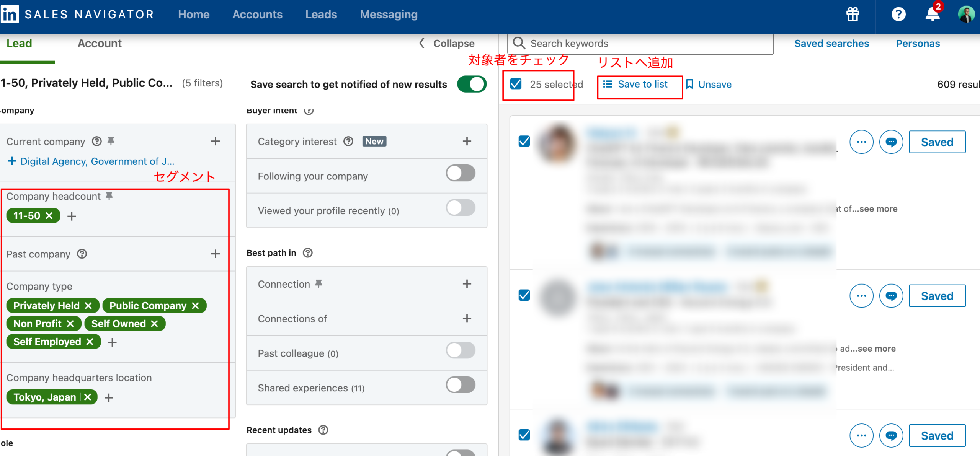Open the help question mark icon
The image size is (980, 456).
(898, 15)
